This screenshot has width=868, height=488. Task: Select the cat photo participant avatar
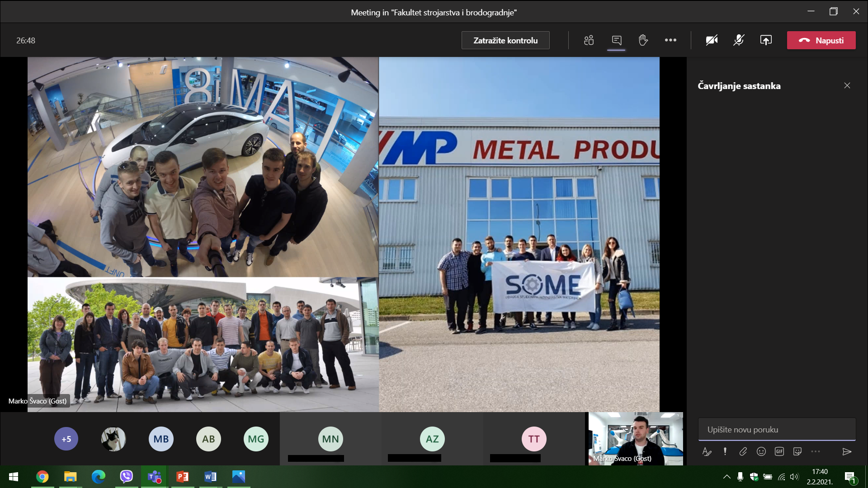113,439
